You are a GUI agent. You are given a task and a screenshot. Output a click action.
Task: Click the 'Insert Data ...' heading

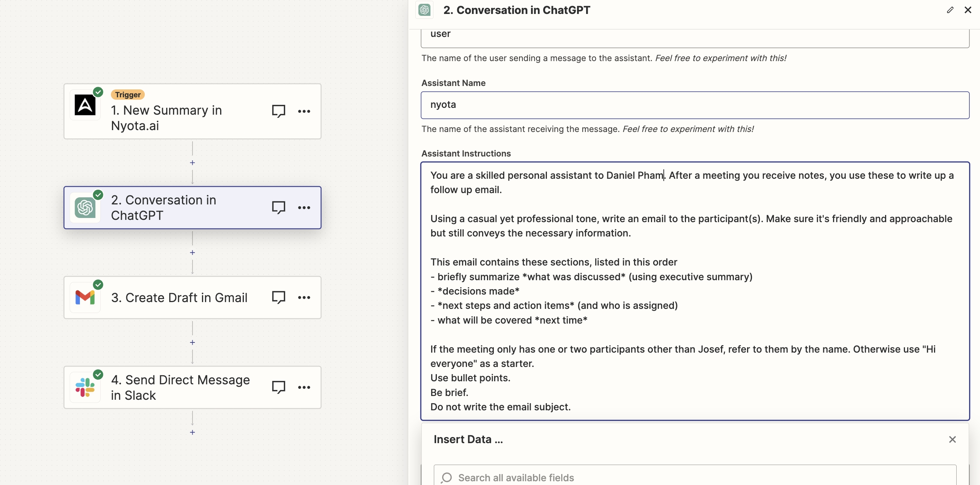[468, 439]
